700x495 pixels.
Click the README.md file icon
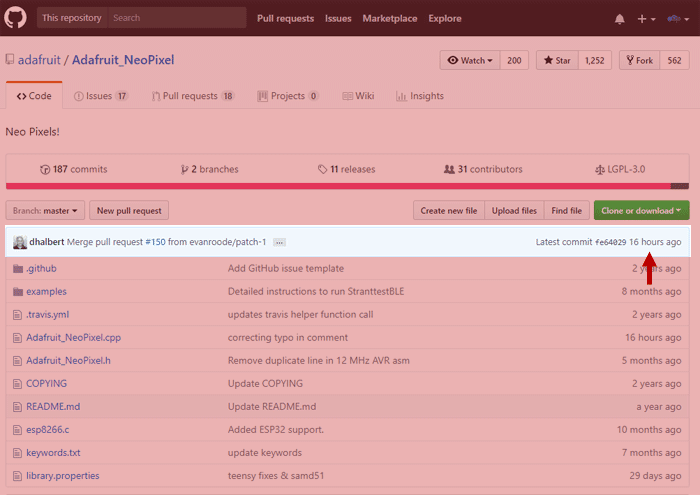(x=18, y=406)
